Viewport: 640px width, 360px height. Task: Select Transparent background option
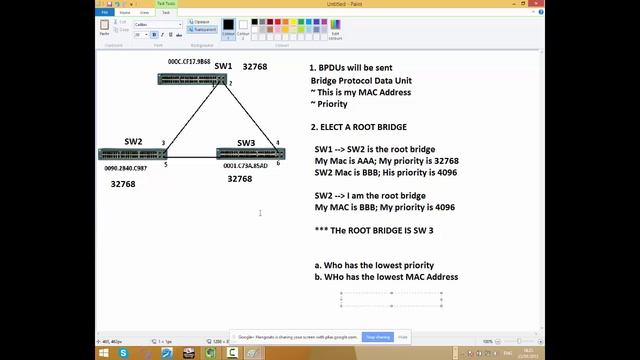(x=202, y=29)
